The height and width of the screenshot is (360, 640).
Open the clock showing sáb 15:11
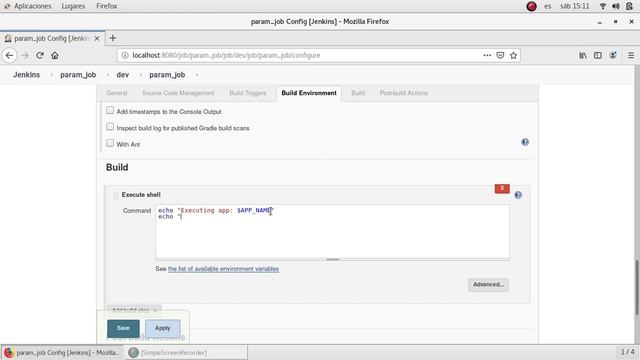pos(575,6)
